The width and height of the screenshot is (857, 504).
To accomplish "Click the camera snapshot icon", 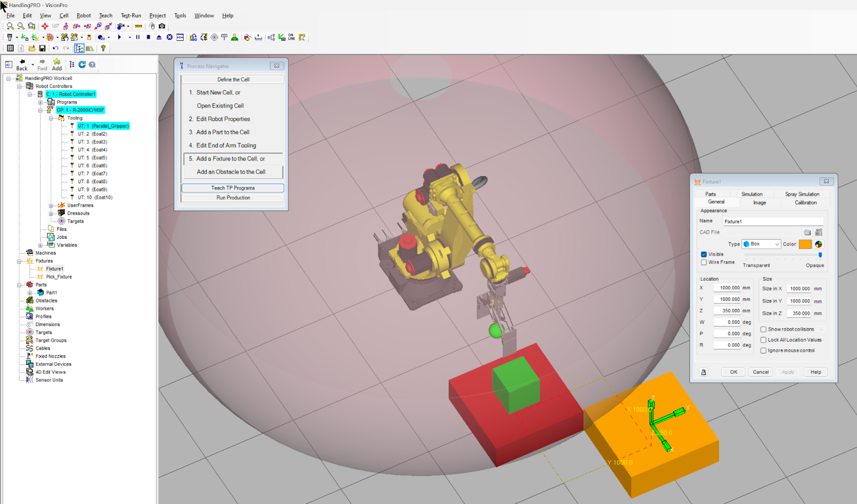I will click(162, 26).
